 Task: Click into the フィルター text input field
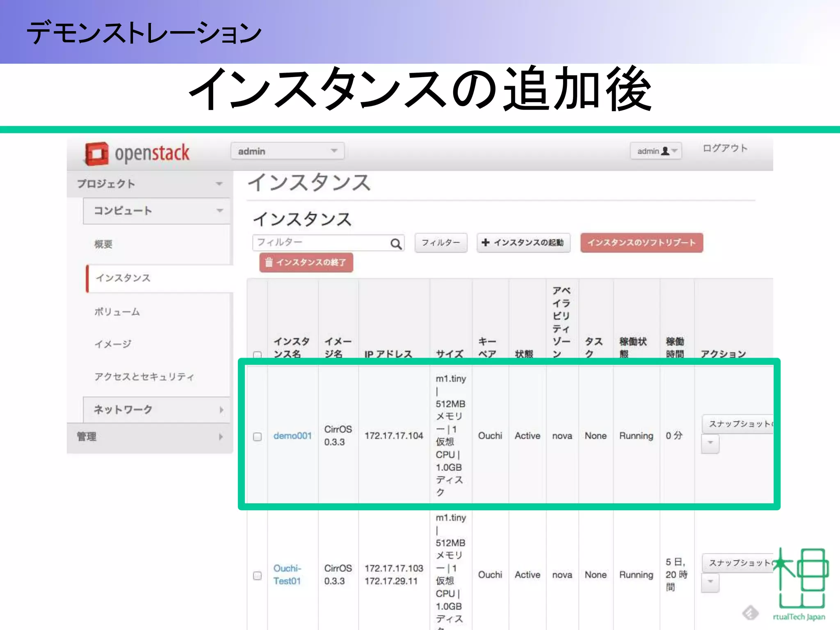point(320,243)
